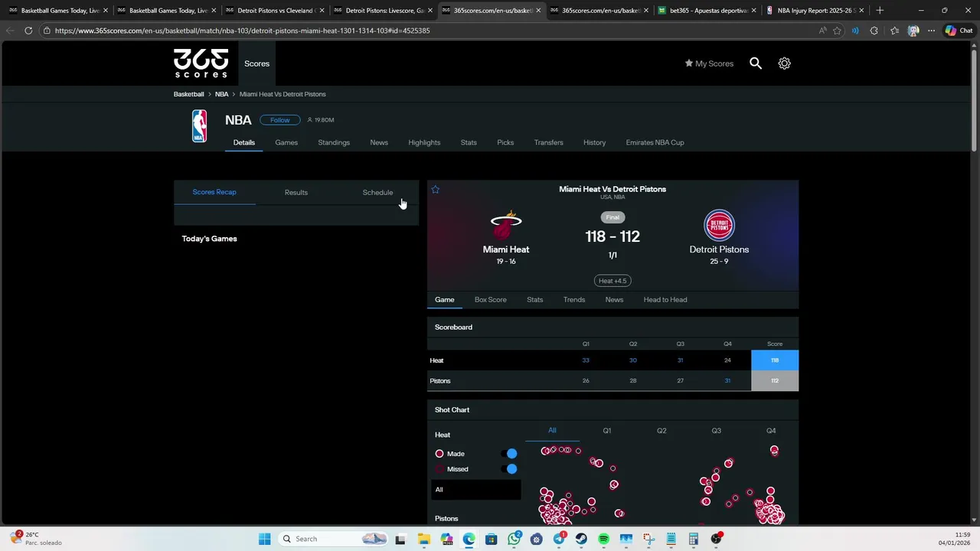The width and height of the screenshot is (980, 551).
Task: Open site settings gear icon
Action: [784, 64]
